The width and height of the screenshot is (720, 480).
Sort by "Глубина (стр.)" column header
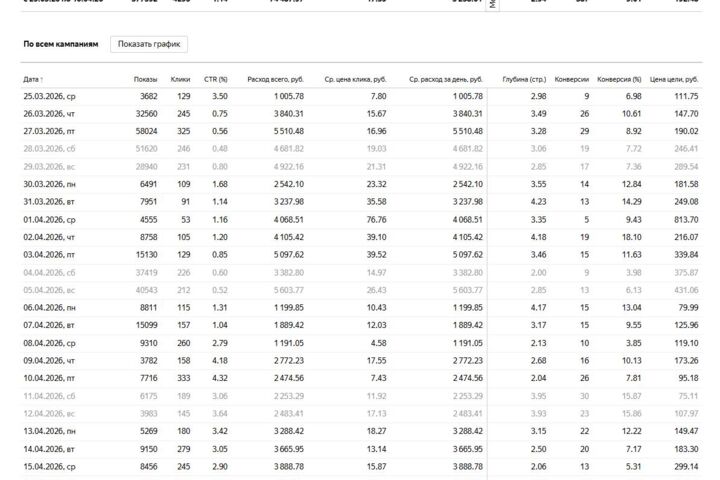pyautogui.click(x=524, y=79)
